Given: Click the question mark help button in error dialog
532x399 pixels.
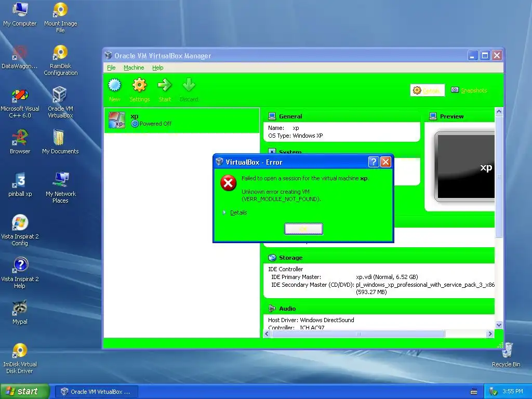Looking at the screenshot, I should point(374,162).
